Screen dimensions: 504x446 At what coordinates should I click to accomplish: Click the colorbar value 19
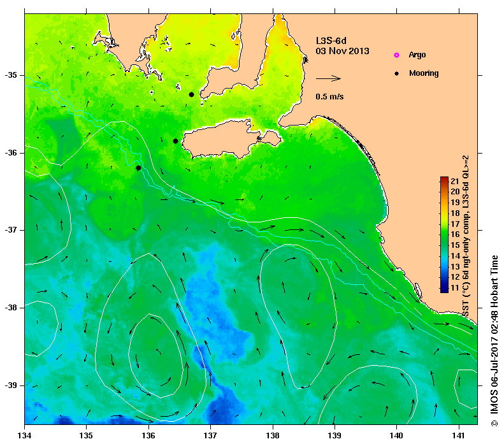point(455,203)
